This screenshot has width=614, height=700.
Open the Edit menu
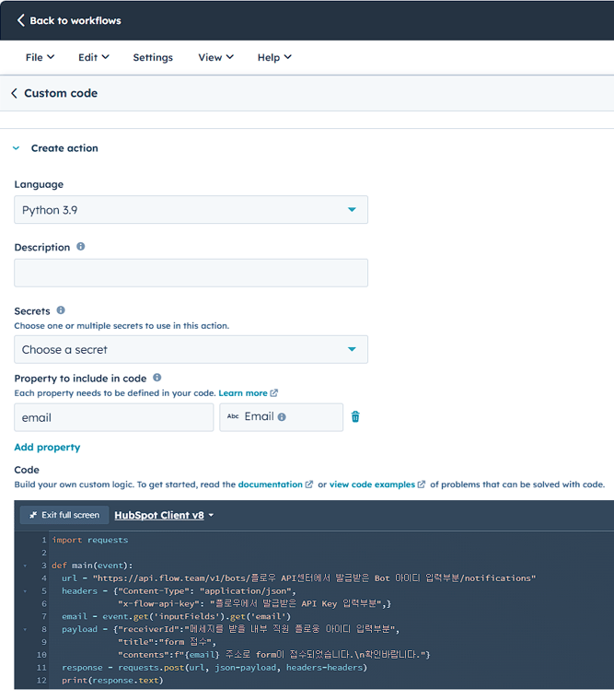94,57
